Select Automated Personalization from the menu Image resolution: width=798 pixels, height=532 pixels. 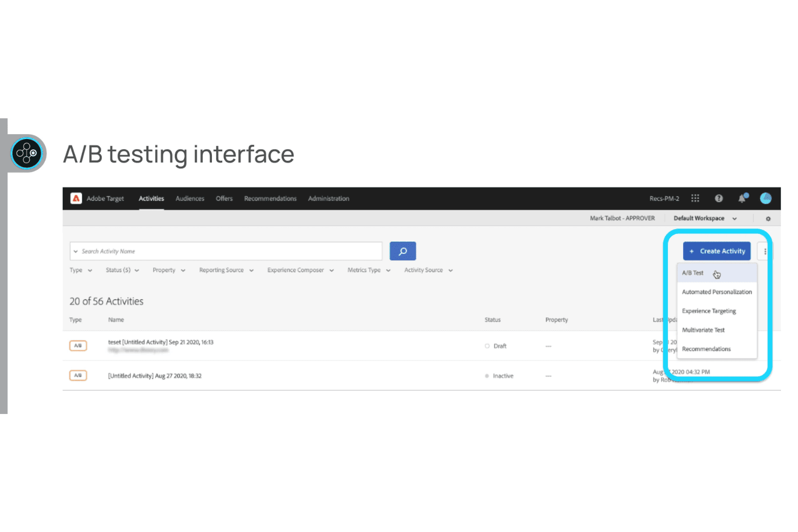717,292
